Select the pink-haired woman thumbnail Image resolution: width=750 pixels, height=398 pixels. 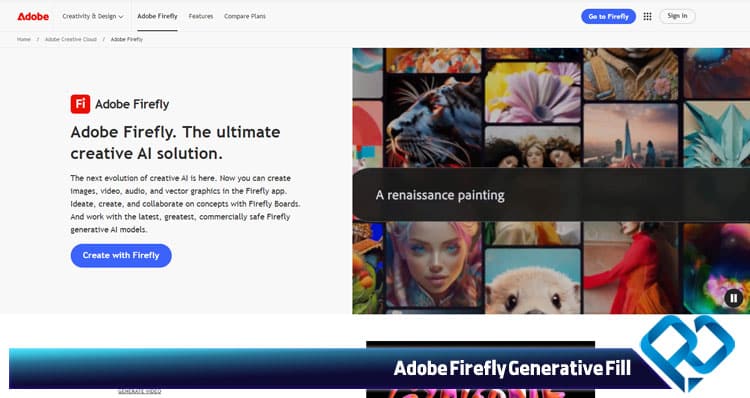(x=434, y=264)
